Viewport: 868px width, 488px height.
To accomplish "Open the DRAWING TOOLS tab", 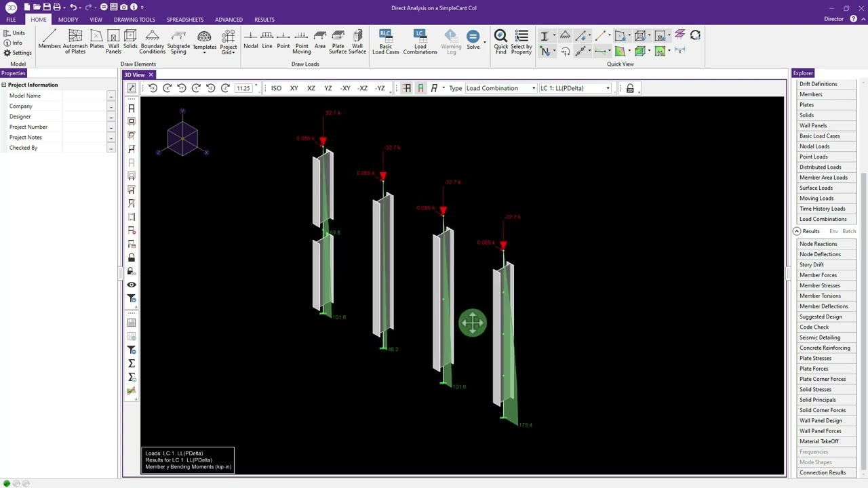I will (134, 20).
